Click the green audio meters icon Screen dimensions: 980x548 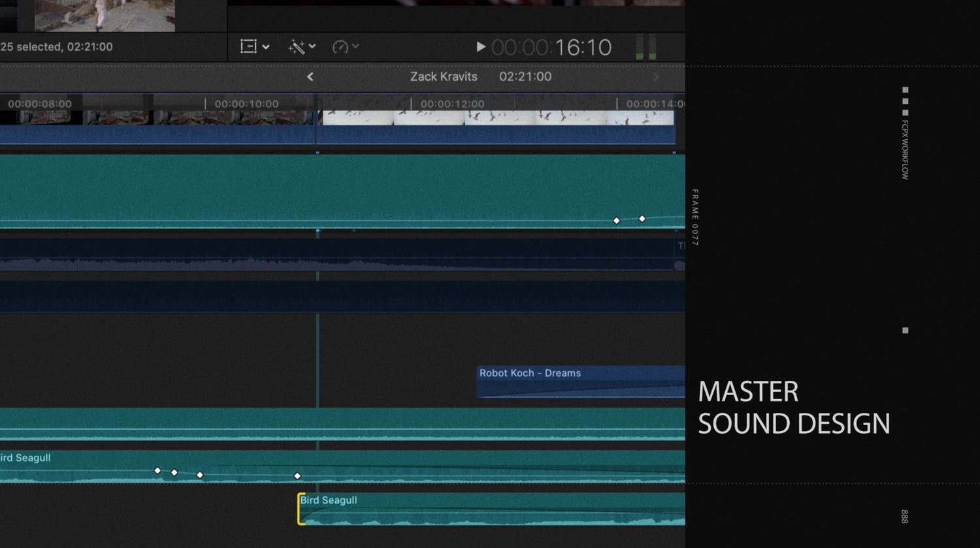click(x=646, y=48)
